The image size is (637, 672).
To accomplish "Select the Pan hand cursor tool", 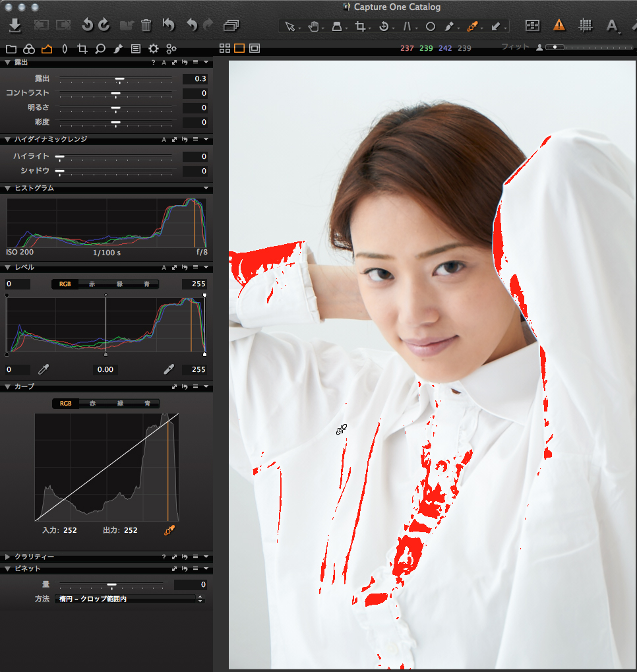I will (314, 26).
